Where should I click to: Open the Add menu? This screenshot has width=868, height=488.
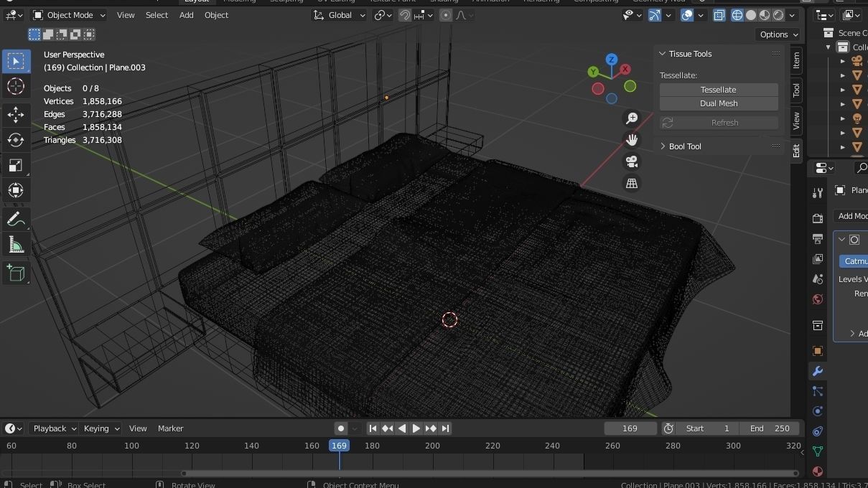tap(186, 15)
